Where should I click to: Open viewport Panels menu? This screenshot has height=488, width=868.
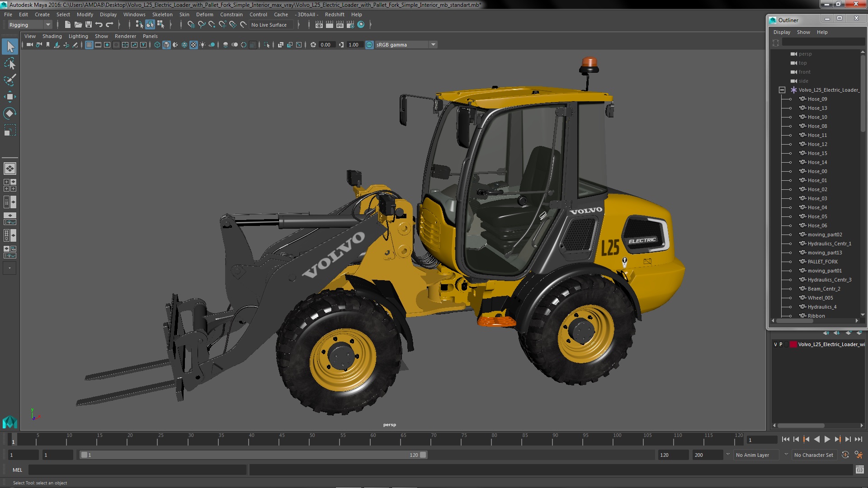[x=150, y=36]
